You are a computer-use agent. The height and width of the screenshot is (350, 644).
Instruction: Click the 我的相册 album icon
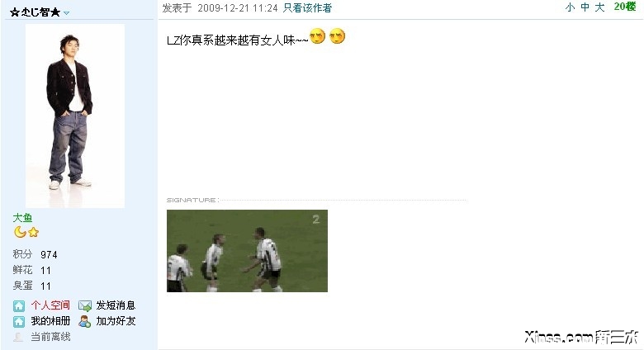click(x=19, y=322)
